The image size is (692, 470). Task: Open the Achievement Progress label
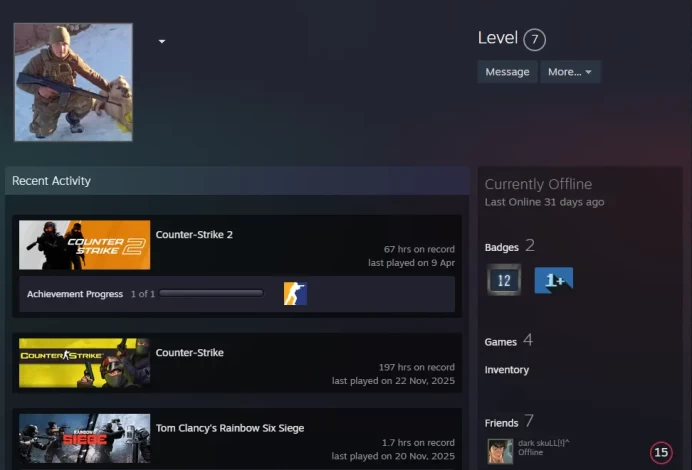(75, 294)
